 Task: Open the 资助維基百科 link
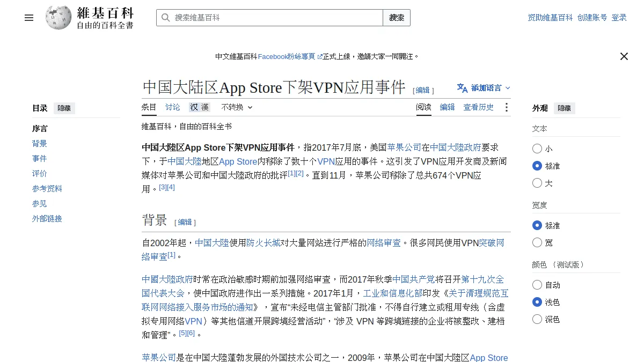coord(550,18)
